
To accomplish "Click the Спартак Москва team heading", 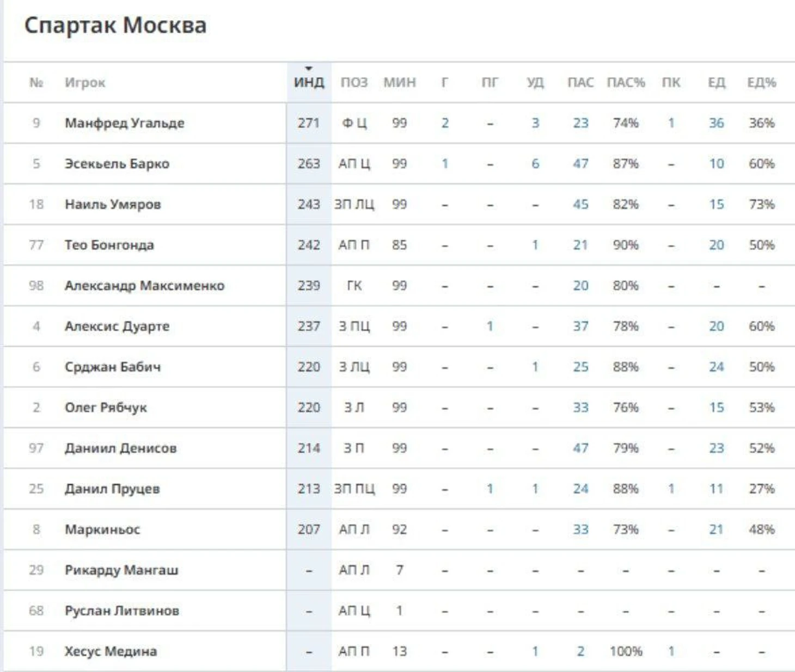I will pos(115,26).
